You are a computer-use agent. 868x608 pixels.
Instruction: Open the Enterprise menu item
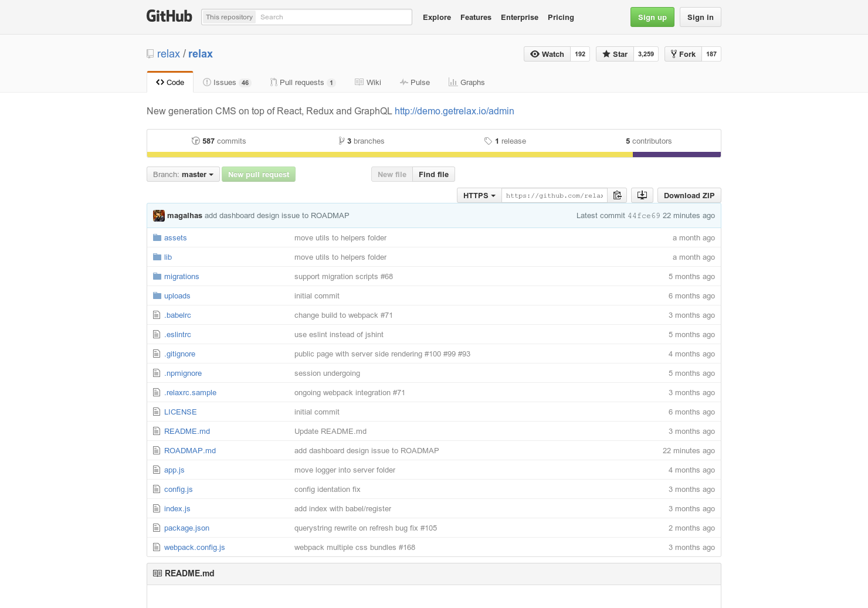tap(520, 18)
